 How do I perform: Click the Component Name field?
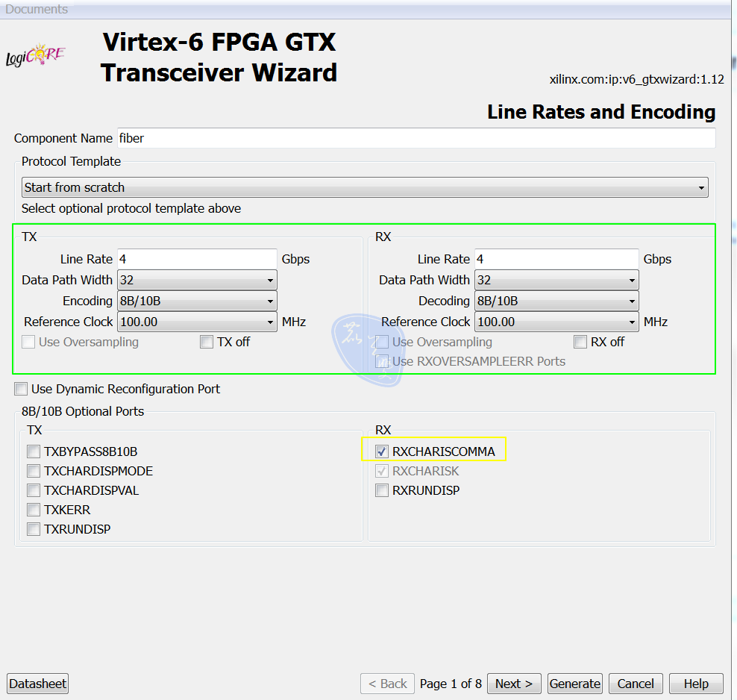(416, 138)
